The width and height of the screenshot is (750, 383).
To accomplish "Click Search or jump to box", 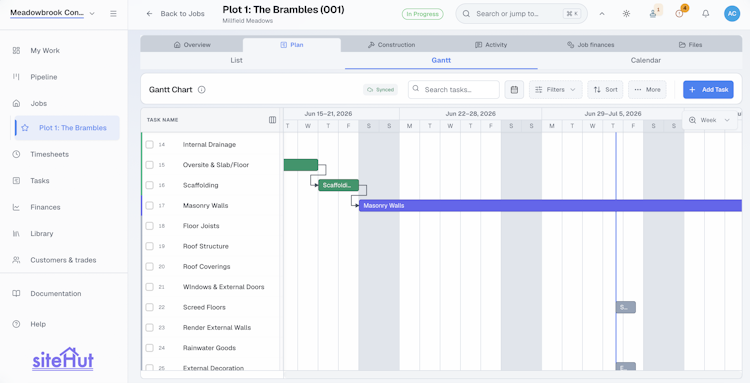I will tap(521, 14).
